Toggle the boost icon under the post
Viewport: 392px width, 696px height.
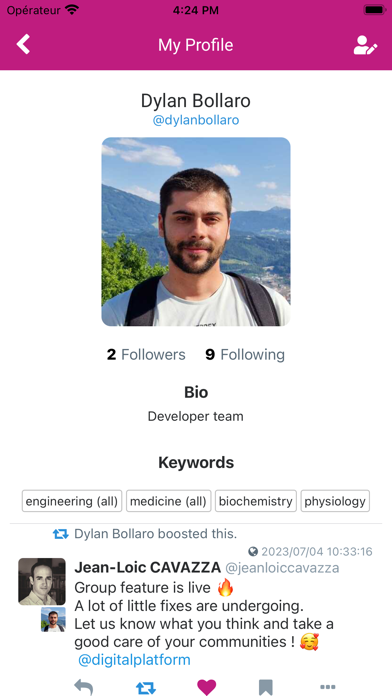coord(146,687)
